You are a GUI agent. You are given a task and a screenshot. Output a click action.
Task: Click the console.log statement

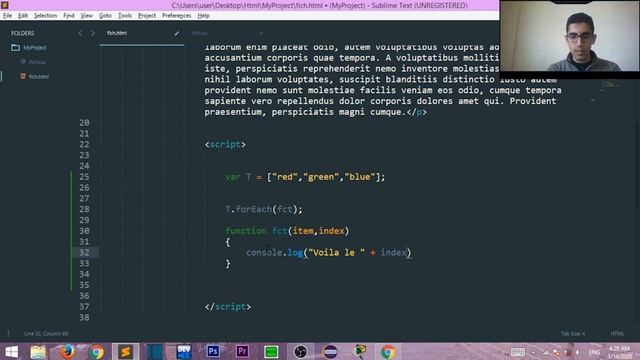329,253
